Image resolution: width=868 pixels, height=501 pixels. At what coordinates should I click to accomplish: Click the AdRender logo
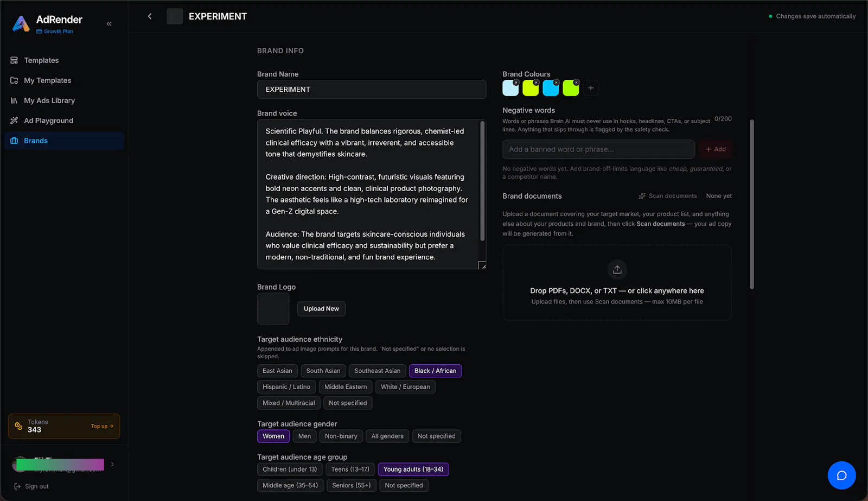click(x=21, y=24)
